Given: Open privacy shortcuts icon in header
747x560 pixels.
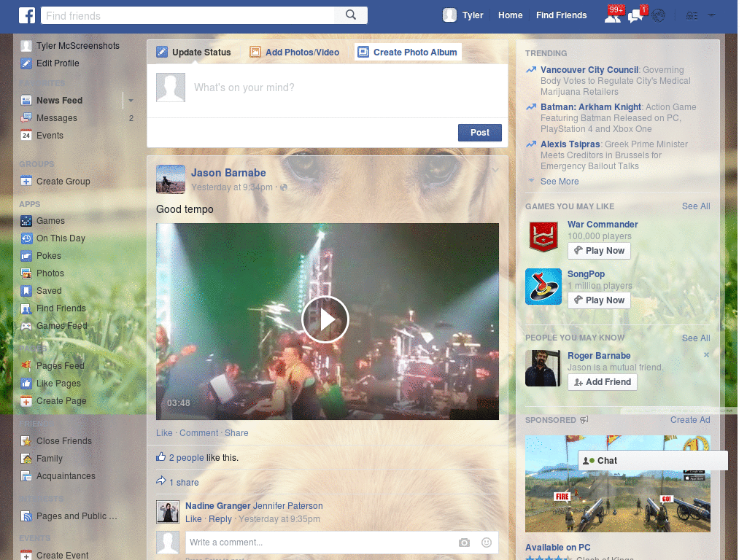Looking at the screenshot, I should [x=692, y=16].
